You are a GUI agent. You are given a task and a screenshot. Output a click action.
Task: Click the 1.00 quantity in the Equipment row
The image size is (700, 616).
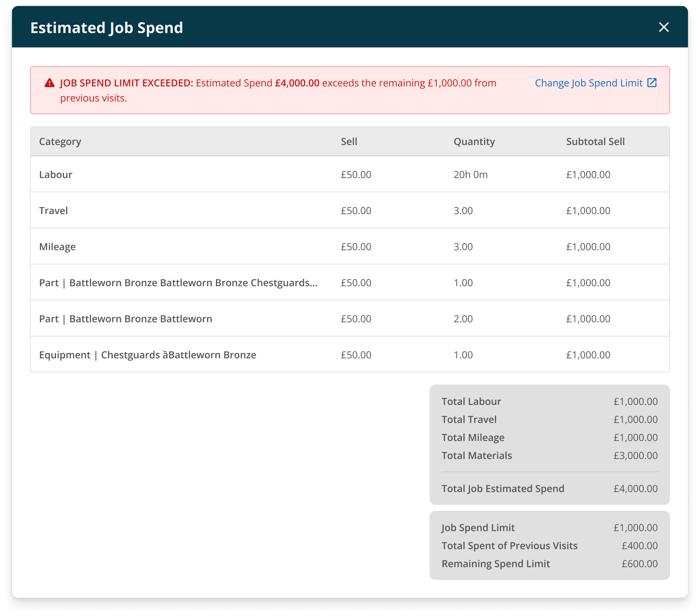[x=463, y=355]
